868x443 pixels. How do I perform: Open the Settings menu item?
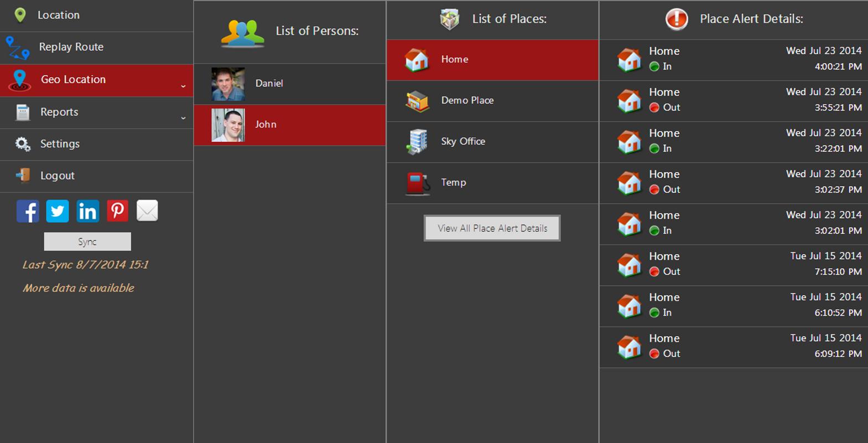pyautogui.click(x=96, y=145)
